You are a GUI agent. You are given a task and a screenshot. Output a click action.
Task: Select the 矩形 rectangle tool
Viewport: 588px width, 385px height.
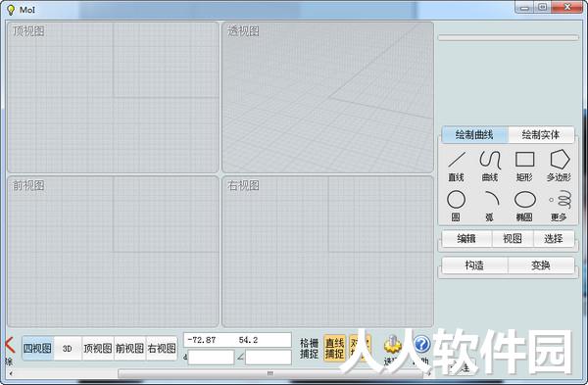pos(524,166)
